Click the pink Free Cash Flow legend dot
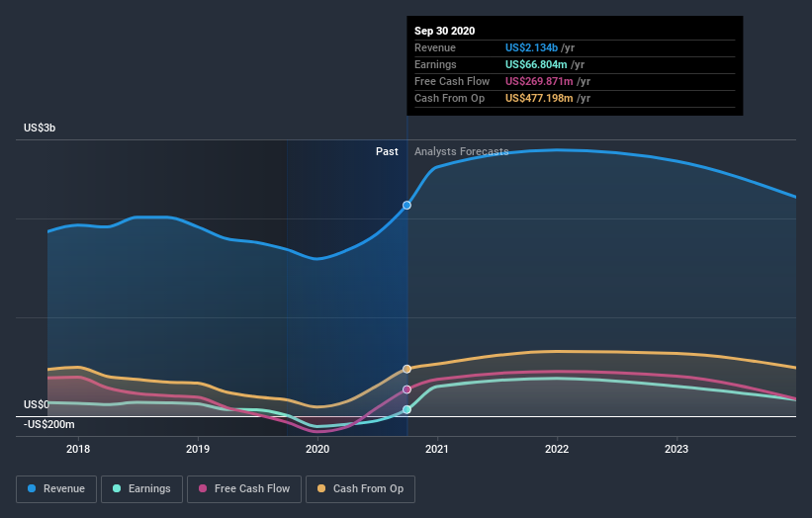The image size is (812, 518). (203, 488)
